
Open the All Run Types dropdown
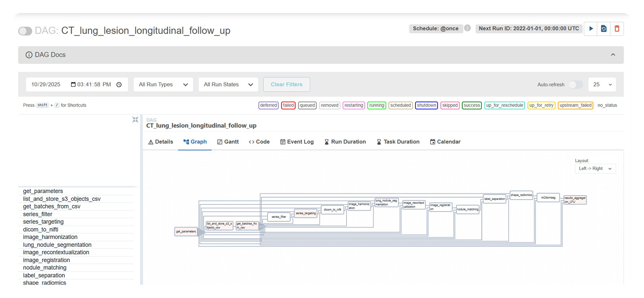point(163,85)
